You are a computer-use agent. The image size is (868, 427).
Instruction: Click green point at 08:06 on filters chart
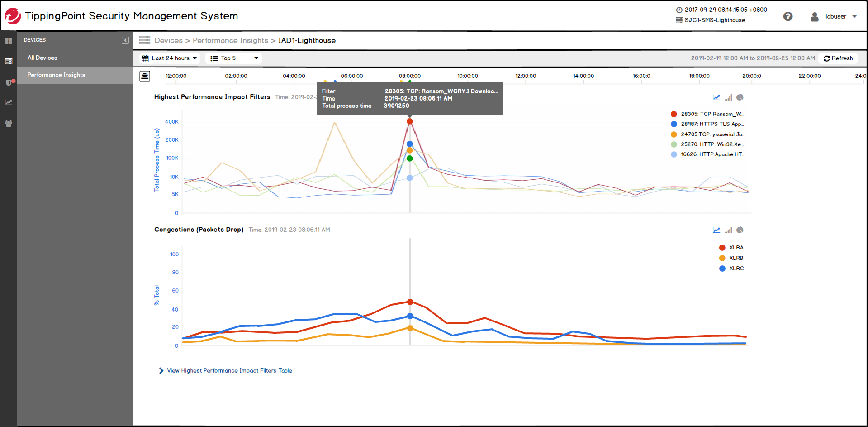410,158
